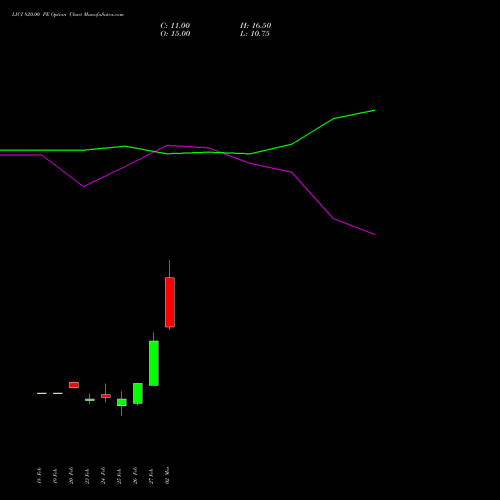500x500 pixels.
Task: Click the closing price value C: 11.00
Action: (x=175, y=26)
